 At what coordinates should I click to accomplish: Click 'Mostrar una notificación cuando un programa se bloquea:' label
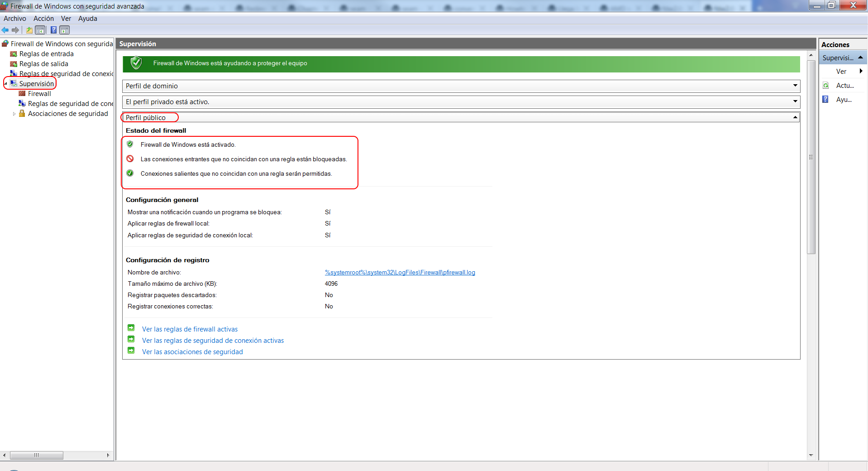[205, 212]
